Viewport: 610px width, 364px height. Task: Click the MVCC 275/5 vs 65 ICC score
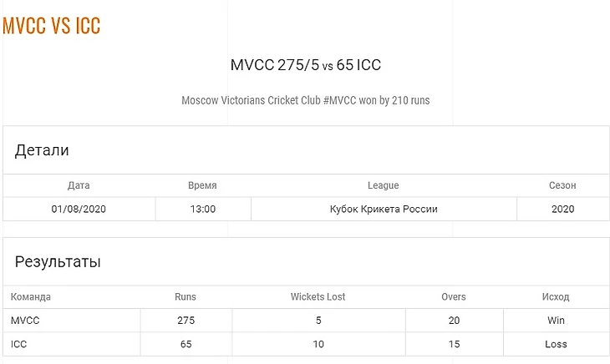click(305, 65)
